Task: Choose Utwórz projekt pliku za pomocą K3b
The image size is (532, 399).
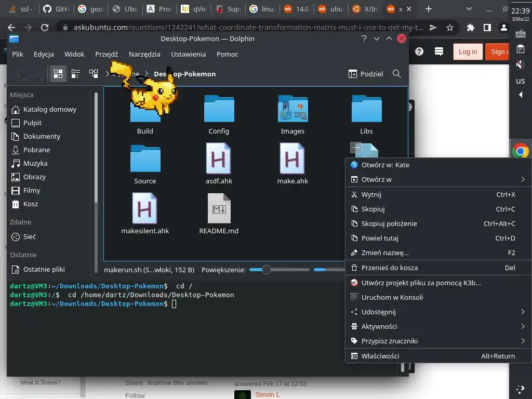Action: [x=438, y=283]
